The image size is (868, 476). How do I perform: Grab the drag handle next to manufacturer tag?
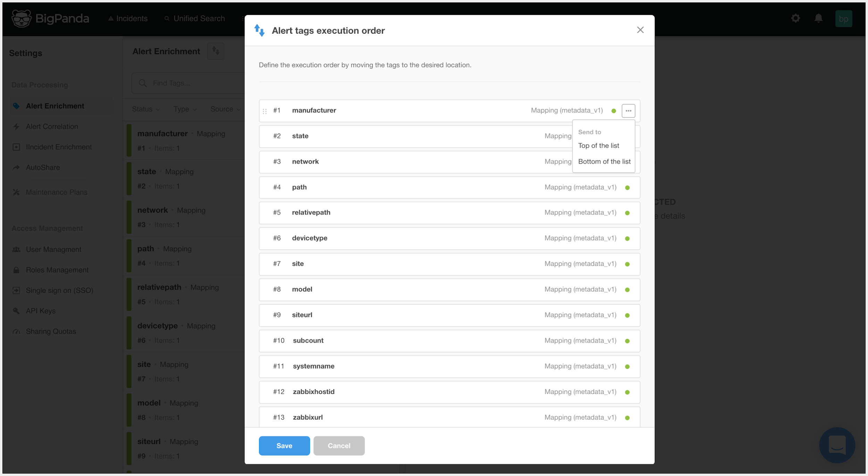pos(265,110)
